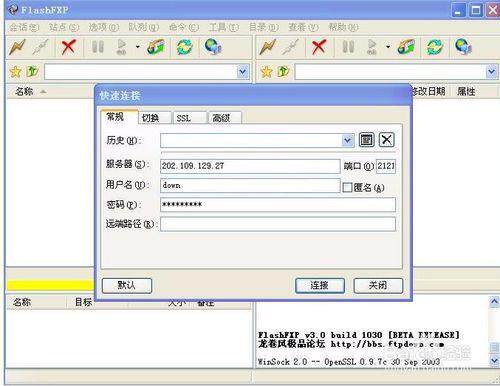Click the right pane parent folder up icon
Viewport: 500px width, 386px height.
click(x=283, y=71)
